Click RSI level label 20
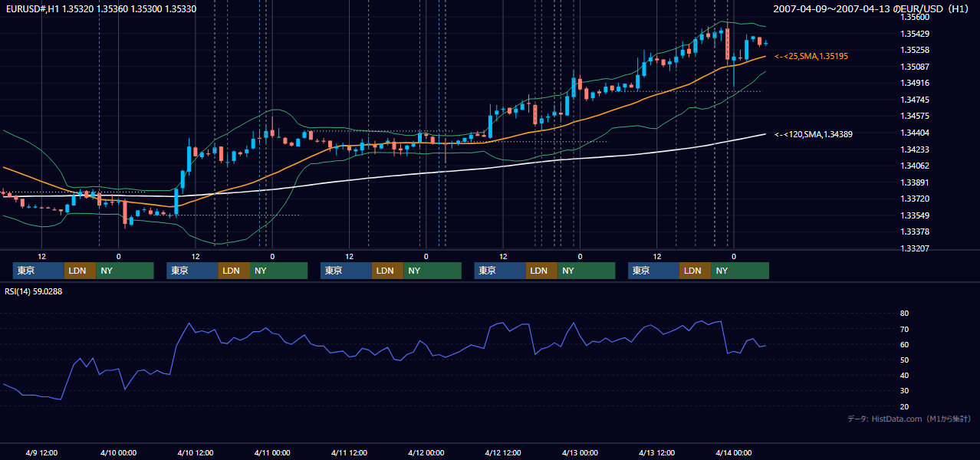The height and width of the screenshot is (460, 980). pyautogui.click(x=904, y=406)
